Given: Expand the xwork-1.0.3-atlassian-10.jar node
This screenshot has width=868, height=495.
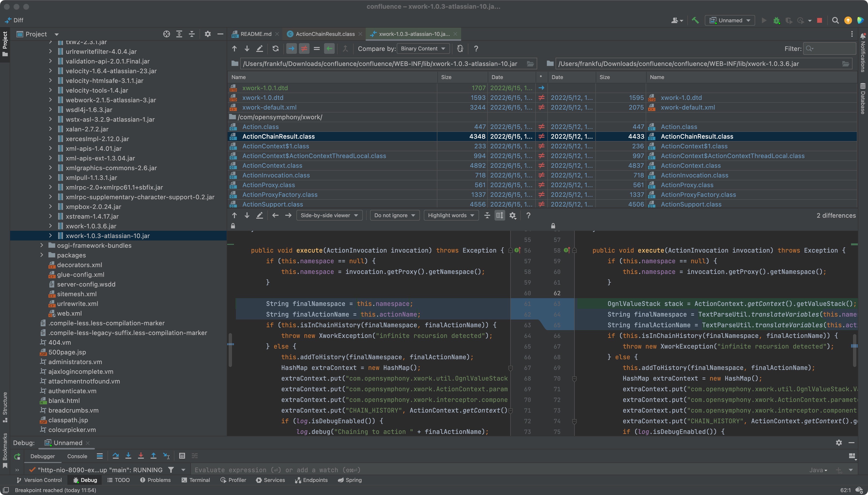Looking at the screenshot, I should 50,236.
